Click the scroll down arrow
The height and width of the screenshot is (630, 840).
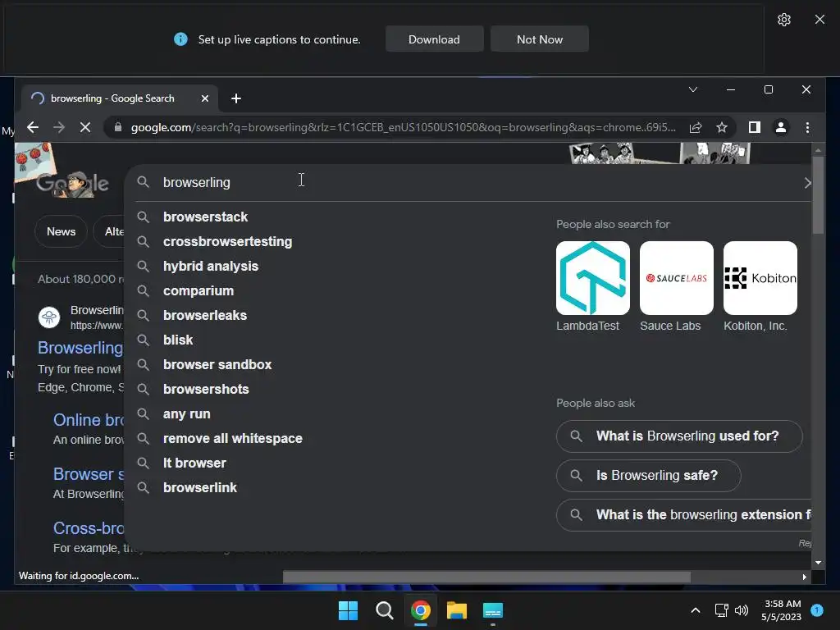point(818,563)
